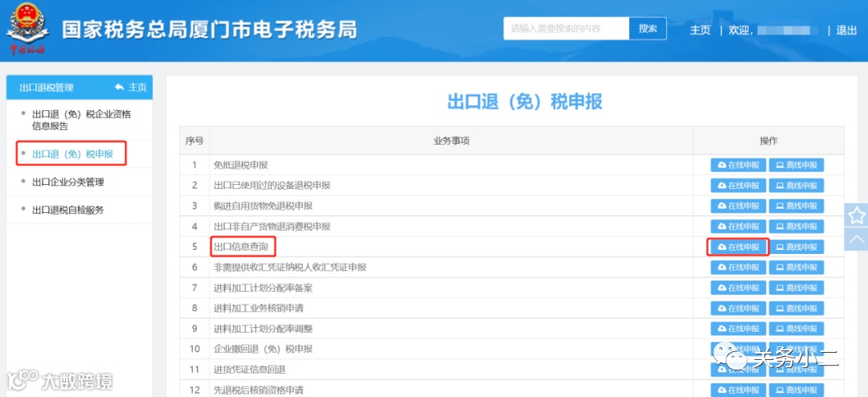
Task: Click inside the search input field
Action: pos(567,29)
